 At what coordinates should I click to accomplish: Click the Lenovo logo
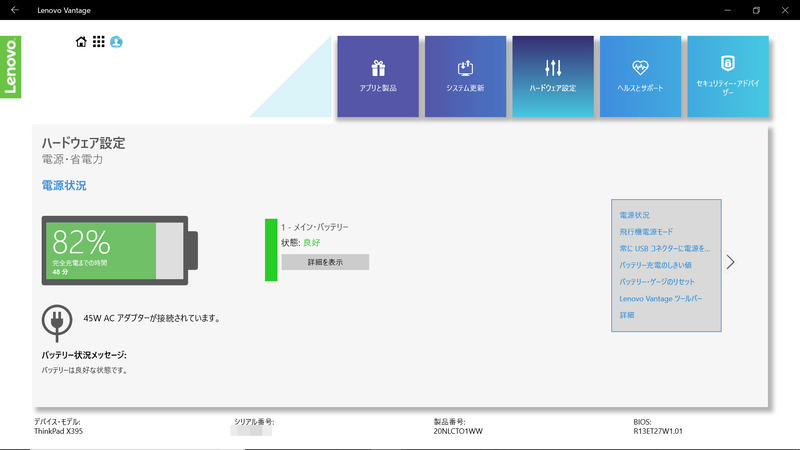11,67
